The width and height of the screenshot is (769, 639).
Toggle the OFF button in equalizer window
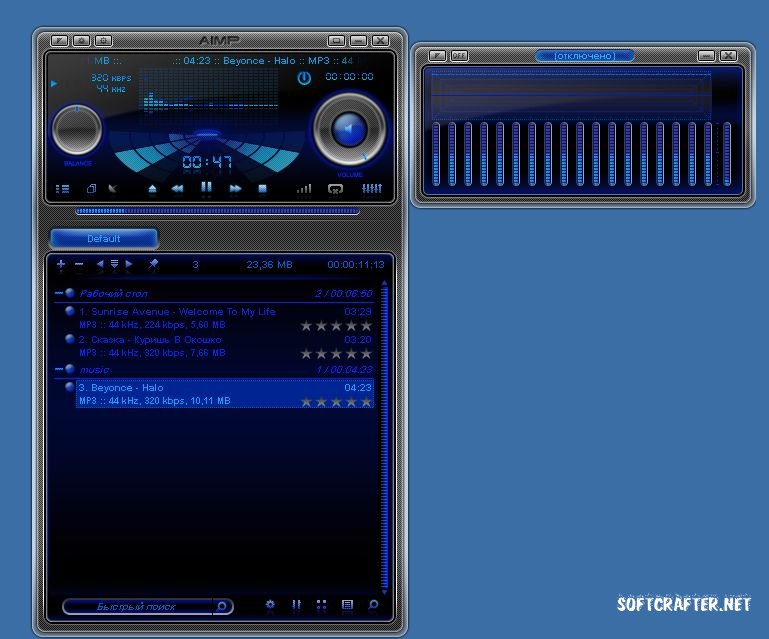pyautogui.click(x=459, y=55)
